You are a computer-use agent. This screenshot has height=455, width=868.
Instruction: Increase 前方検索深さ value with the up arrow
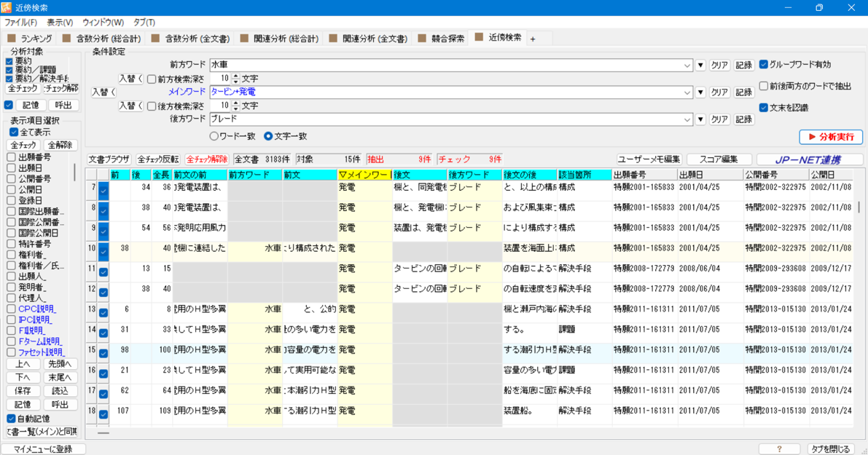pos(236,76)
